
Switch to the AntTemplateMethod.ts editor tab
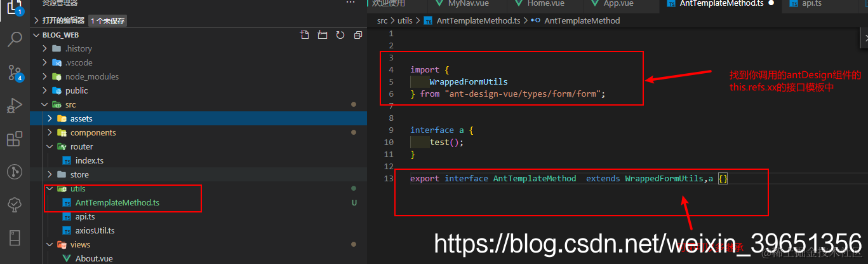tap(721, 3)
